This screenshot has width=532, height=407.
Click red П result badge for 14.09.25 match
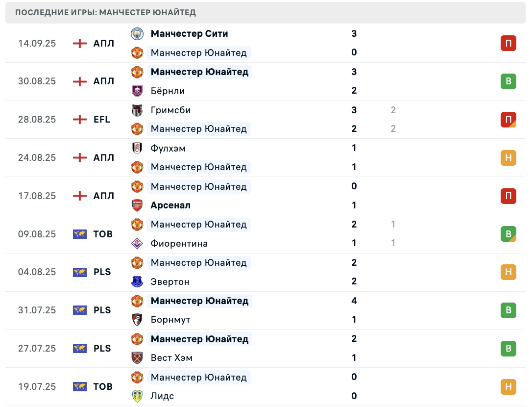(508, 43)
